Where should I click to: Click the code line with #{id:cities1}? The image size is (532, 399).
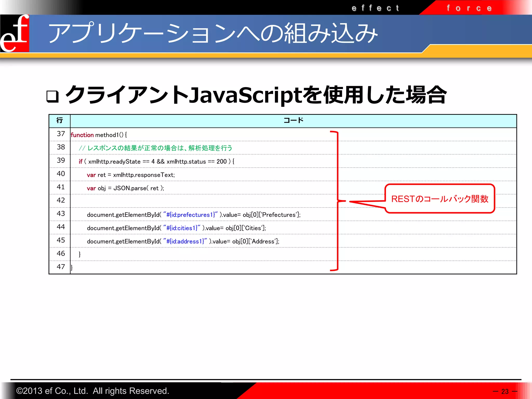(x=177, y=228)
